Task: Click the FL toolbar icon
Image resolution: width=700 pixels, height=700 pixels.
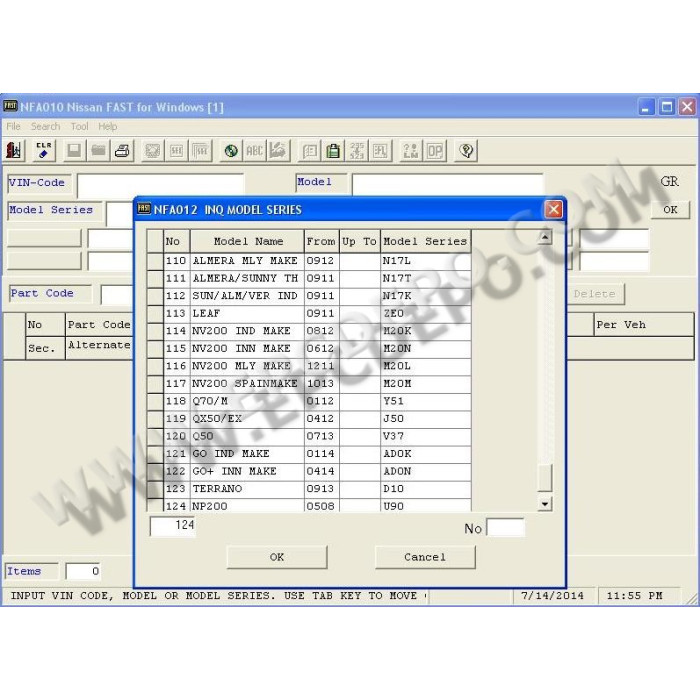Action: pyautogui.click(x=381, y=150)
